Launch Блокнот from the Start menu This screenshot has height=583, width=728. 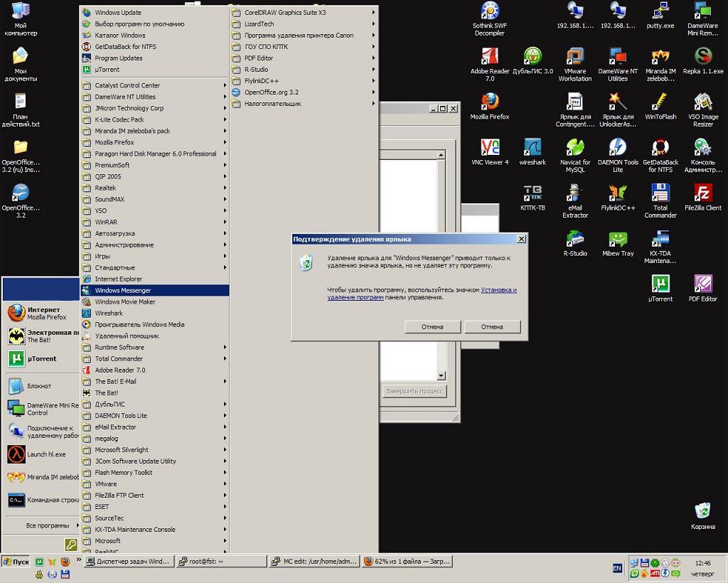[42, 386]
